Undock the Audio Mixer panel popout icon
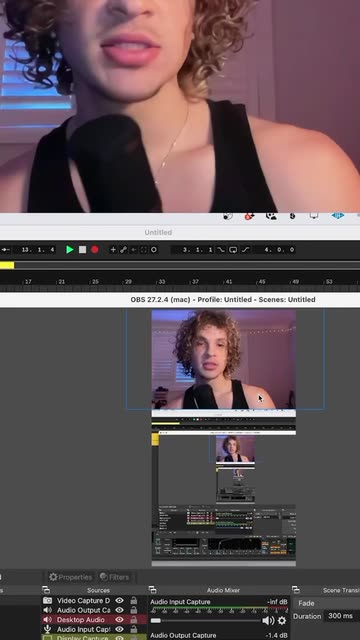Viewport: 360px width, 640px height. (152, 590)
